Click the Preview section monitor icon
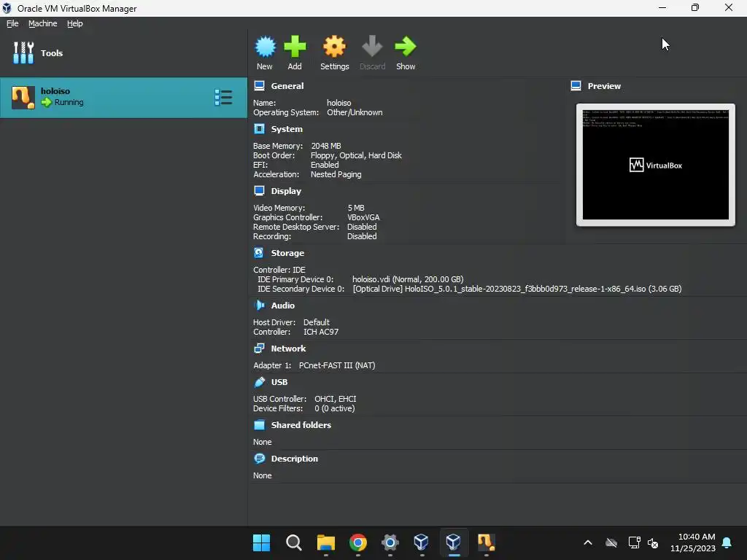Viewport: 747px width, 560px height. (x=576, y=86)
